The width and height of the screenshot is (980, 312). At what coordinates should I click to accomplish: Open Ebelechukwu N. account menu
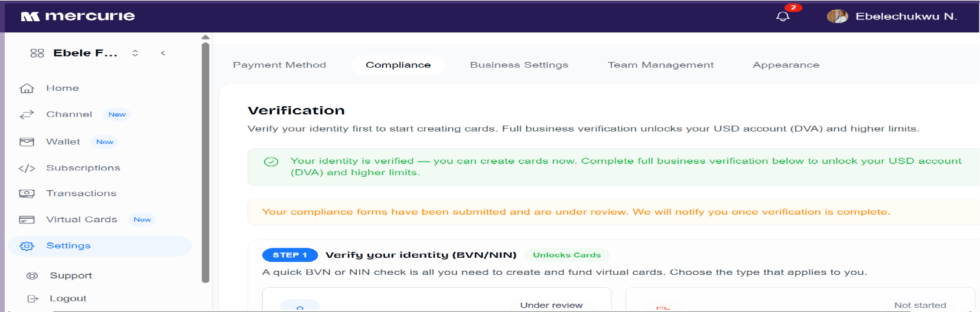(x=906, y=17)
